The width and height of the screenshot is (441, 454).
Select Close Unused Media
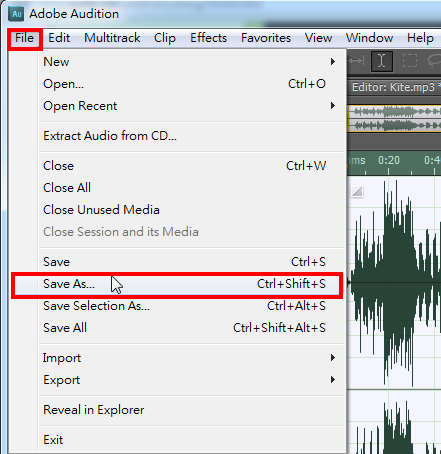click(191, 210)
